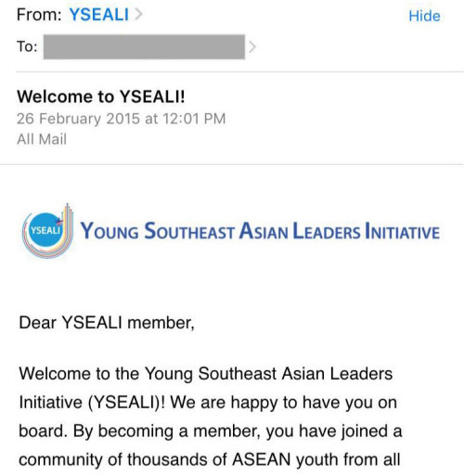Click the circular blue YSEALI logo
Viewport: 464px width, 476px height.
(x=45, y=230)
